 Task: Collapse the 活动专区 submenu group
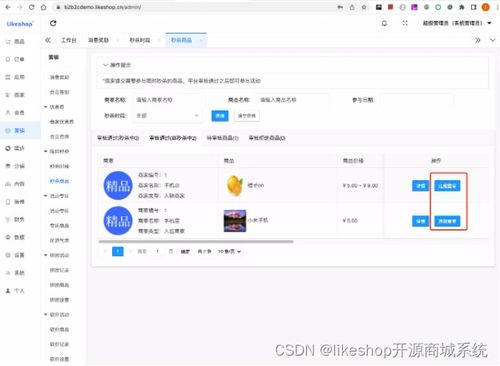[x=45, y=196]
